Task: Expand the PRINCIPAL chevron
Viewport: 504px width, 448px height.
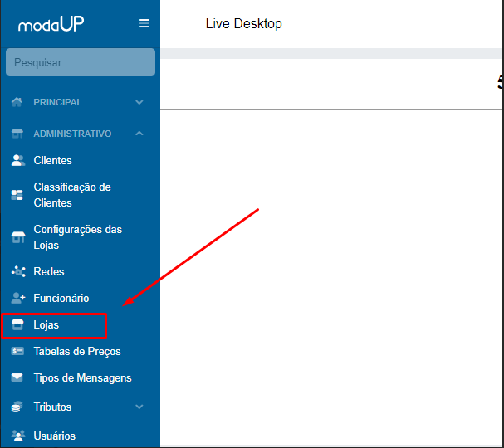Action: (139, 102)
